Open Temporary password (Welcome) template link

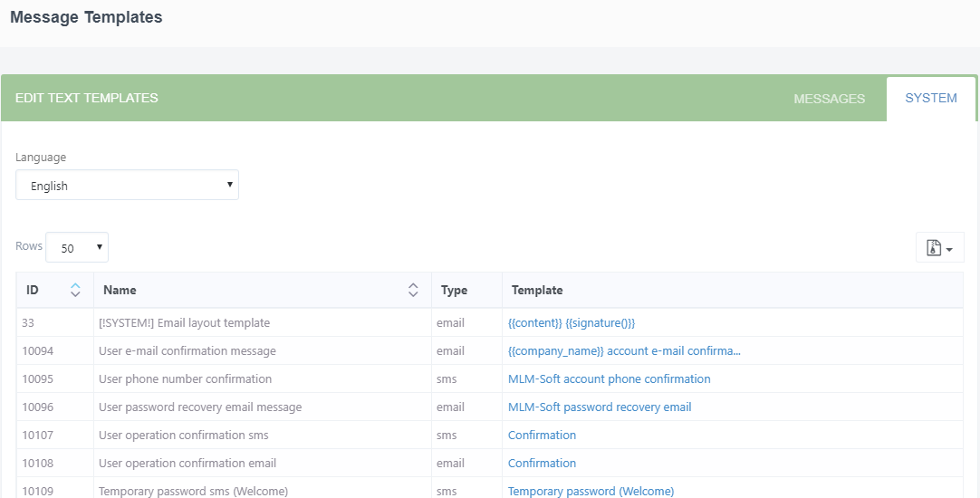pyautogui.click(x=591, y=491)
